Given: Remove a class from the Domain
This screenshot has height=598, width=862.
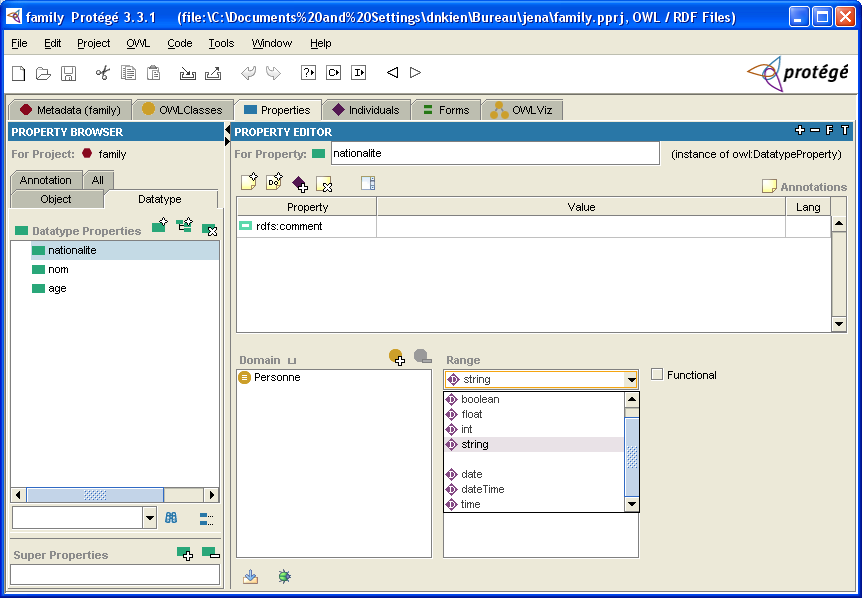Looking at the screenshot, I should [422, 356].
